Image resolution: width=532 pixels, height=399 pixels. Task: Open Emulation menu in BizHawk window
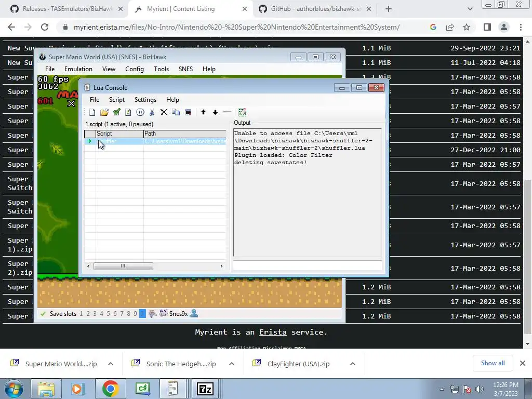[78, 69]
